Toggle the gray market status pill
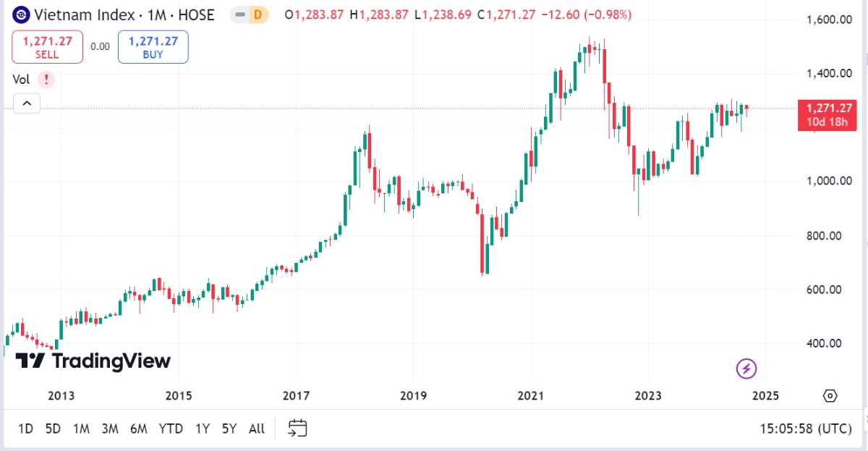This screenshot has width=868, height=451. click(239, 14)
